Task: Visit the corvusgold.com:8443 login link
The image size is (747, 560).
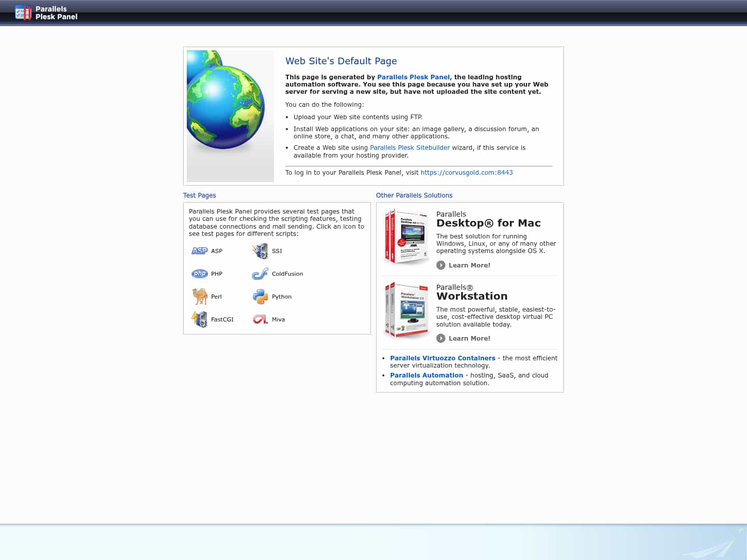Action: (x=466, y=172)
